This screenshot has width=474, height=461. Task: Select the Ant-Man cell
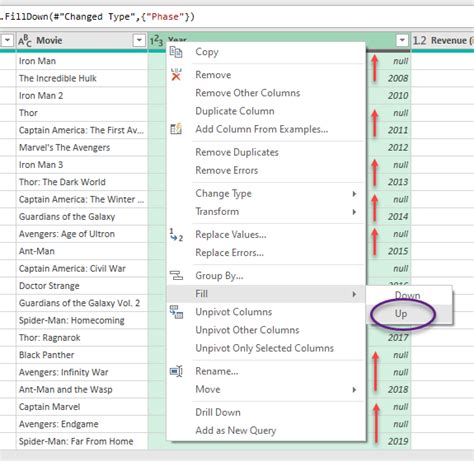[x=82, y=251]
